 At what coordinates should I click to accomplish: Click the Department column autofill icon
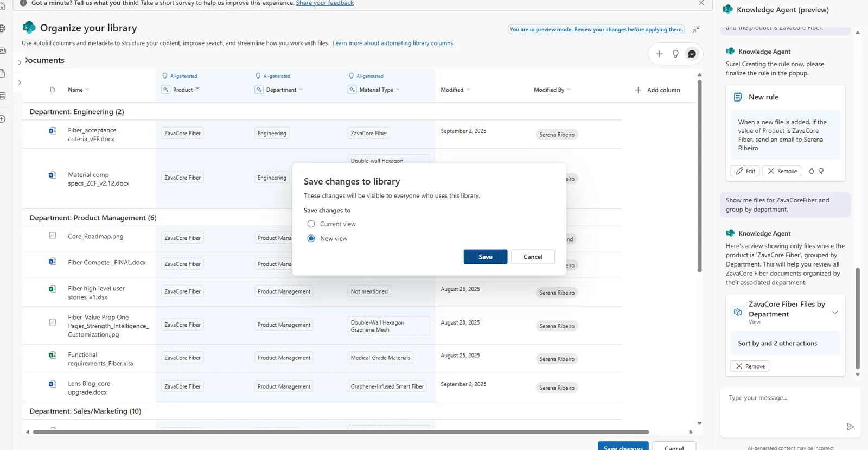coord(259,90)
